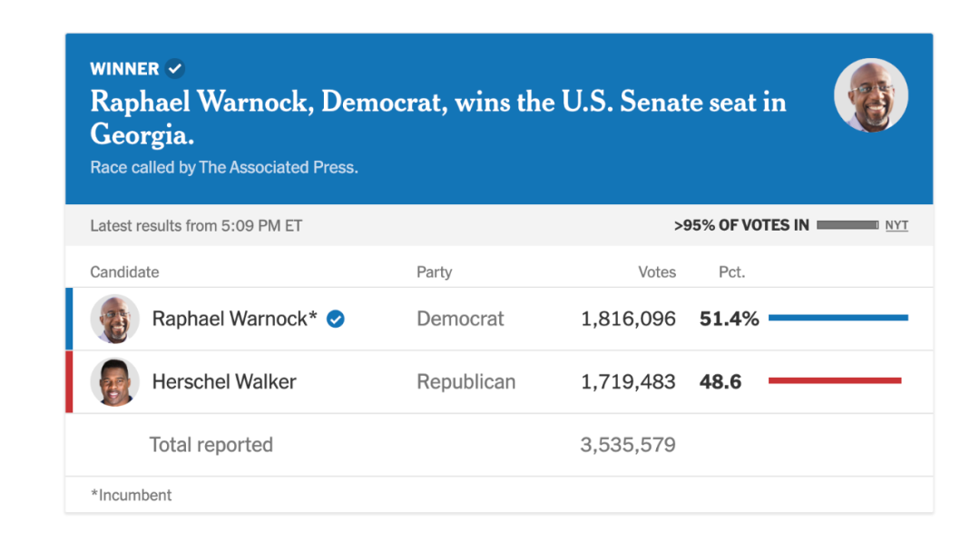Click Herschel Walker's row photo
This screenshot has height=552, width=980.
click(114, 382)
